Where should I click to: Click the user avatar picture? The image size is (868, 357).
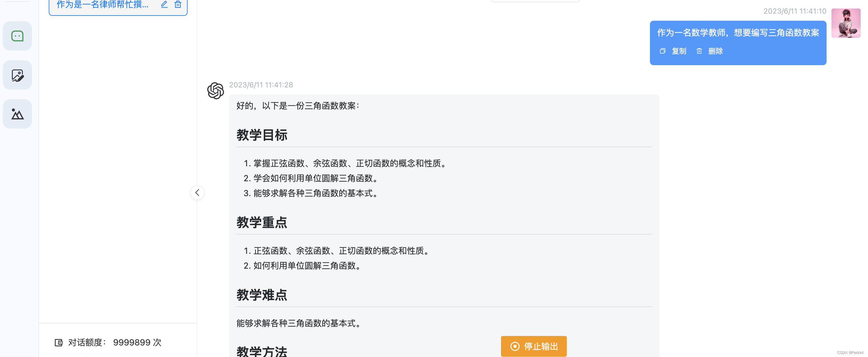coord(846,23)
